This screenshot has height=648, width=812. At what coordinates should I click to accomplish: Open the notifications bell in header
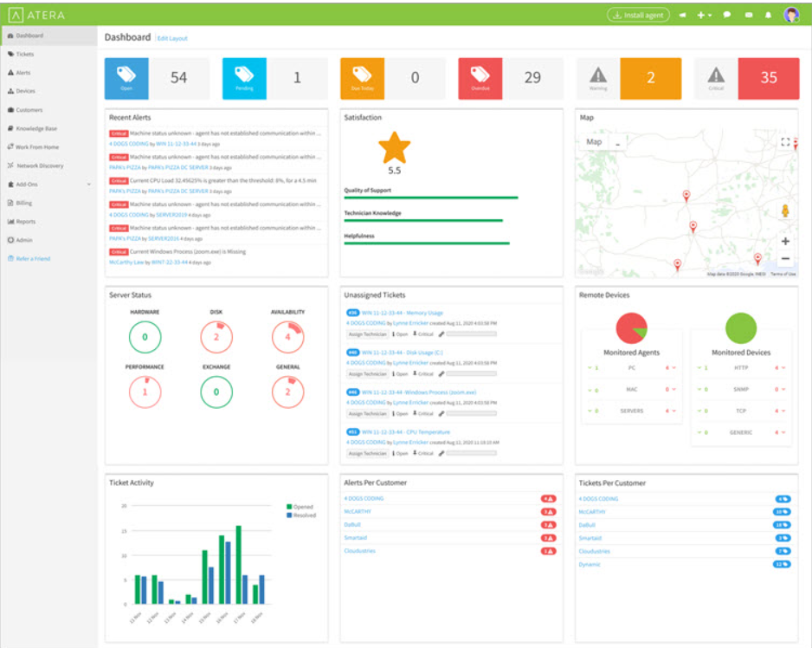769,15
